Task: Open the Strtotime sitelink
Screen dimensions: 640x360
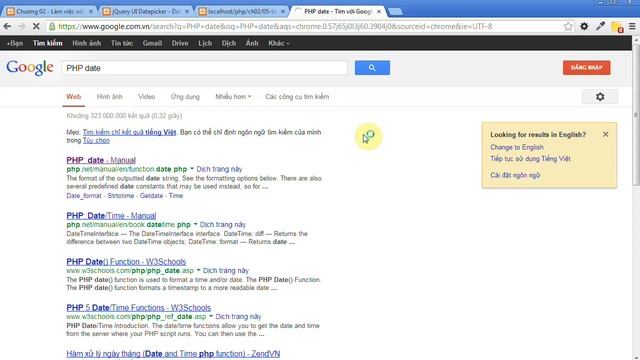Action: (121, 196)
